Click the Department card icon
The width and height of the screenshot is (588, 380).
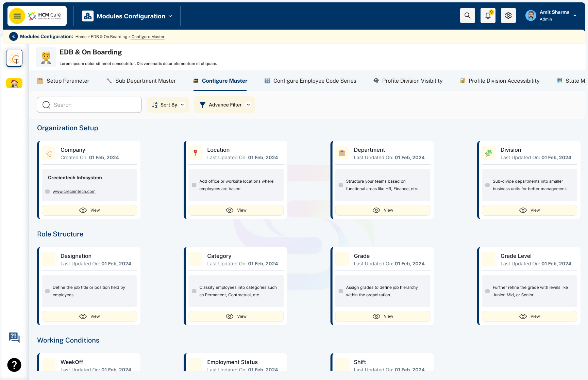point(342,153)
